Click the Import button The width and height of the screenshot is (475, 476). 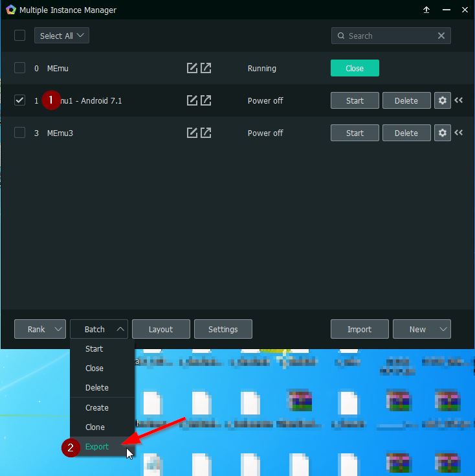(359, 329)
